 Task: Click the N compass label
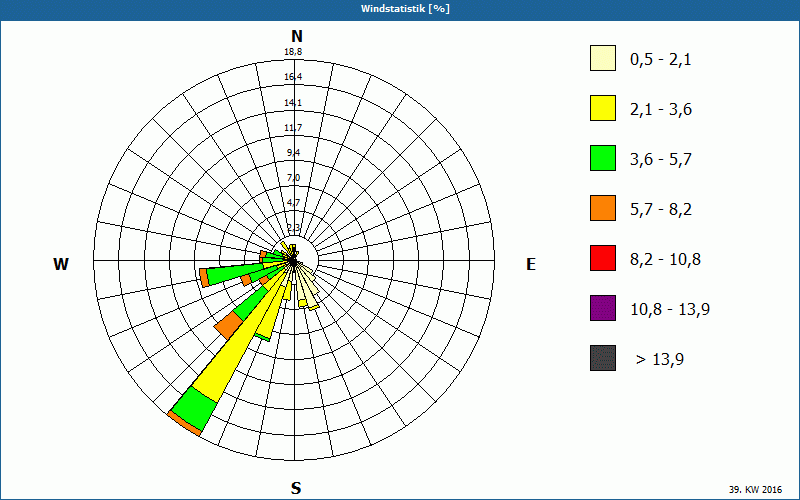pyautogui.click(x=297, y=36)
